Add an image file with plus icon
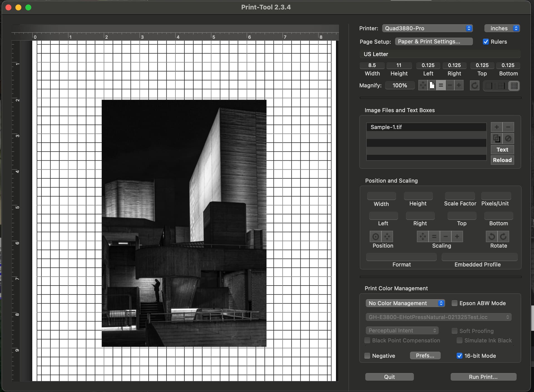The width and height of the screenshot is (534, 392). tap(496, 127)
